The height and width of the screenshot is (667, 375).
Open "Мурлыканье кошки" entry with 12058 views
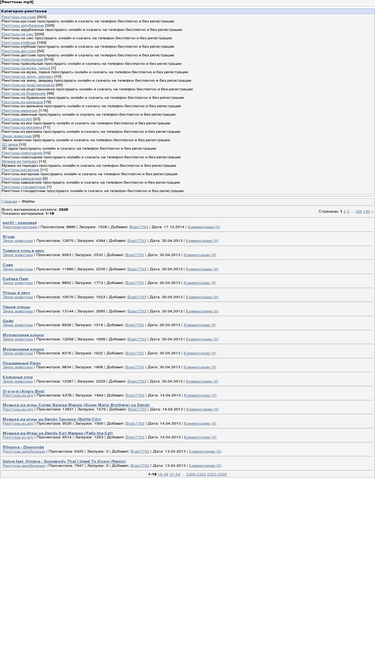click(x=23, y=335)
